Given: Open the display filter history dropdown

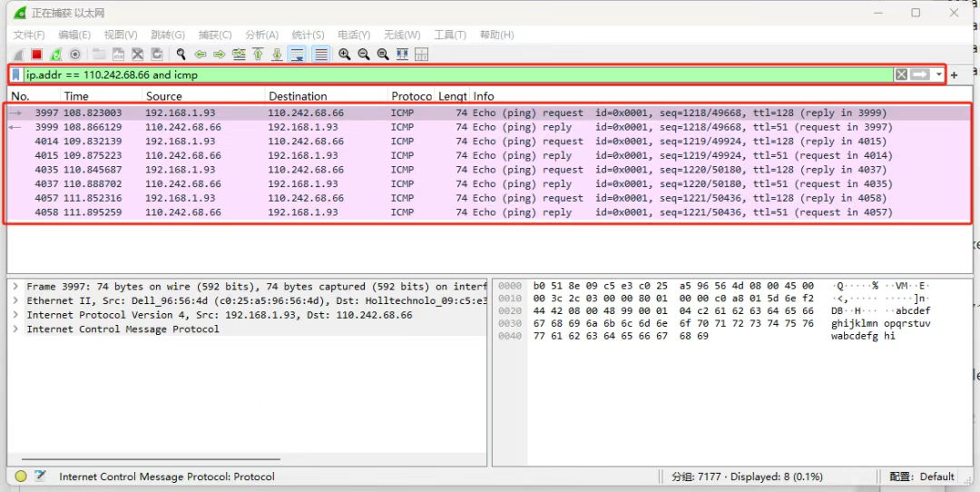Looking at the screenshot, I should pyautogui.click(x=939, y=74).
